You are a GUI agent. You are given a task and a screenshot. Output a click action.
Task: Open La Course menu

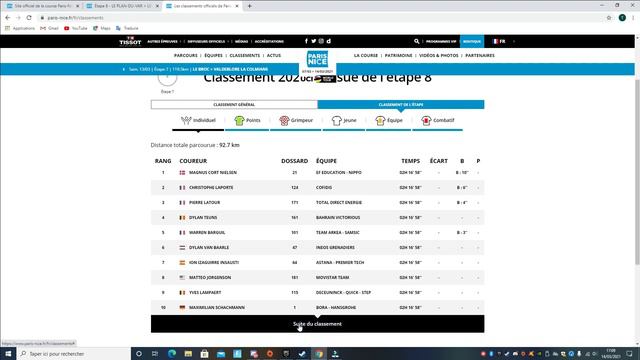click(366, 56)
